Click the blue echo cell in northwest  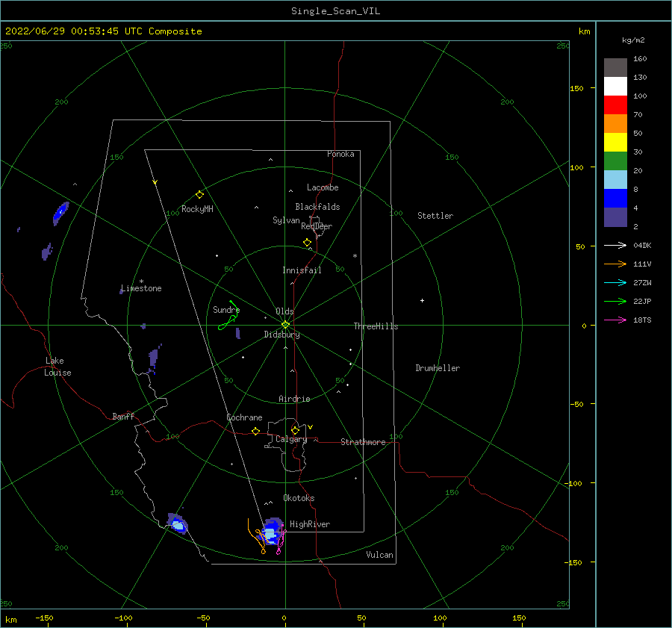[x=60, y=213]
